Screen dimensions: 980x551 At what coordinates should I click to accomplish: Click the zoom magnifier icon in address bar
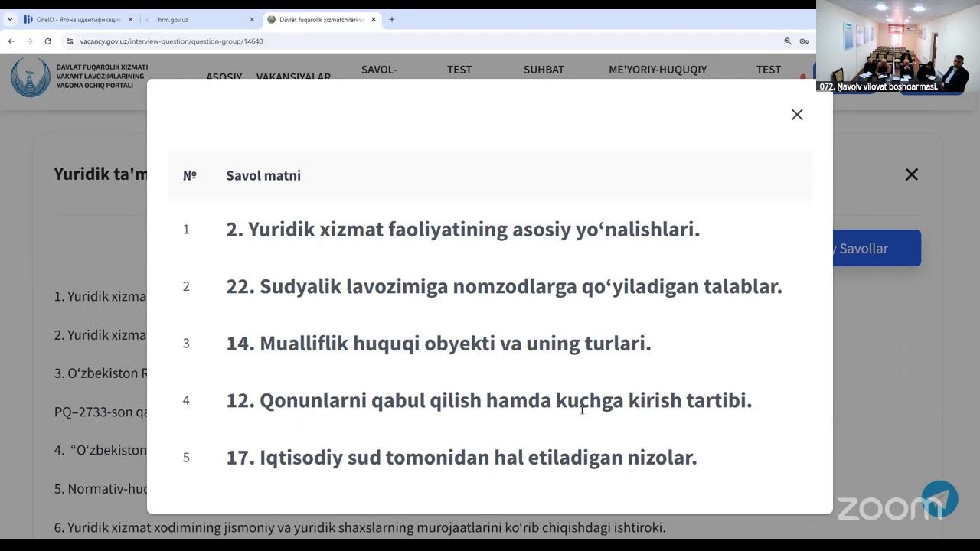click(788, 41)
